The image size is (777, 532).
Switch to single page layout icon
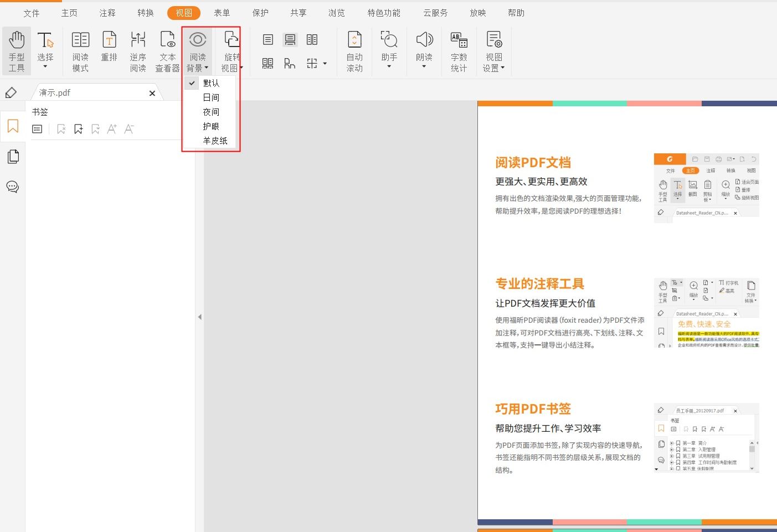tap(268, 39)
